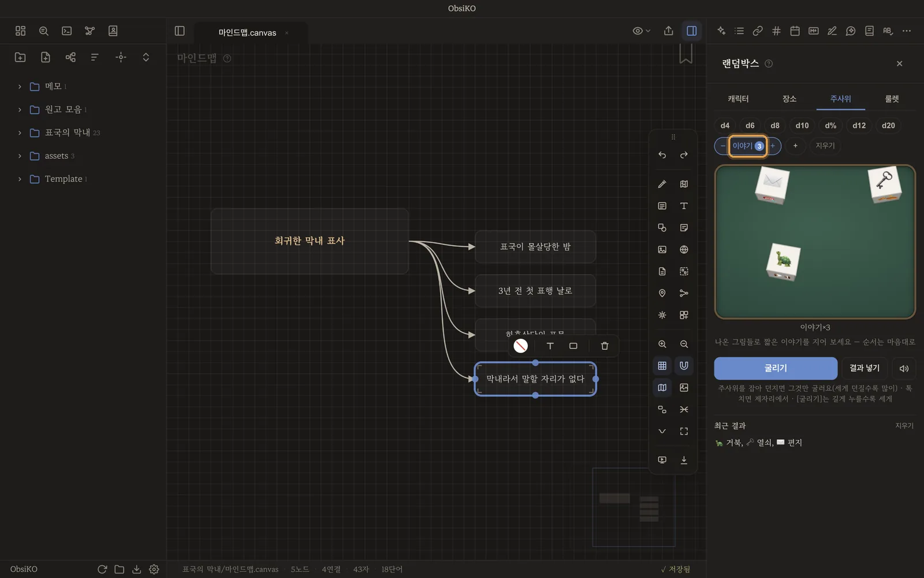This screenshot has width=924, height=578.
Task: Open the eye view mode dropdown
Action: click(x=641, y=31)
